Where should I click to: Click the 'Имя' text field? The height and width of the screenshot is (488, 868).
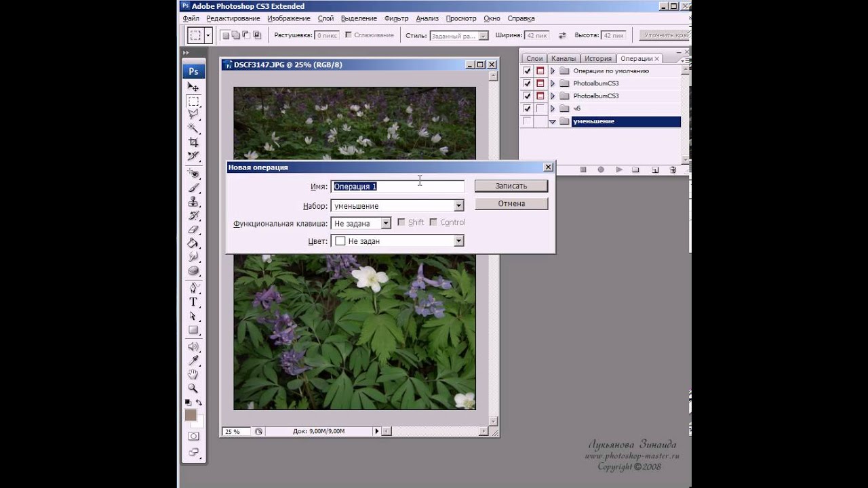coord(397,186)
